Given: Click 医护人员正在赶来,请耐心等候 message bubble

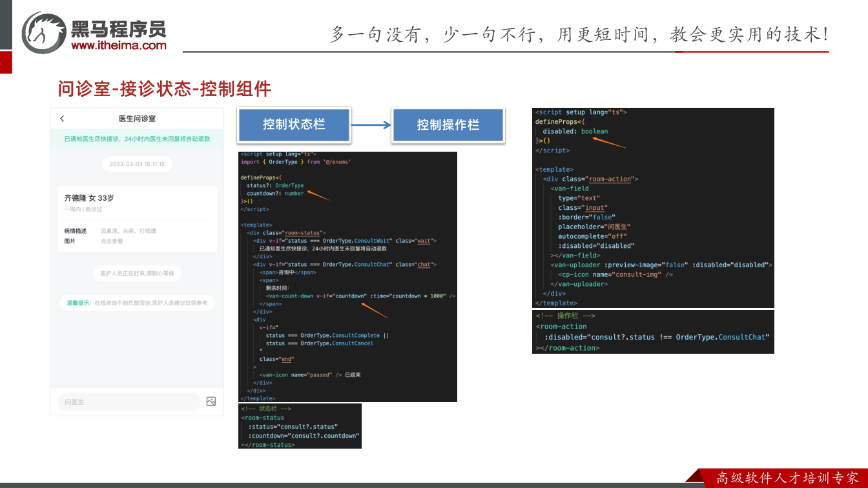Looking at the screenshot, I should coord(137,273).
